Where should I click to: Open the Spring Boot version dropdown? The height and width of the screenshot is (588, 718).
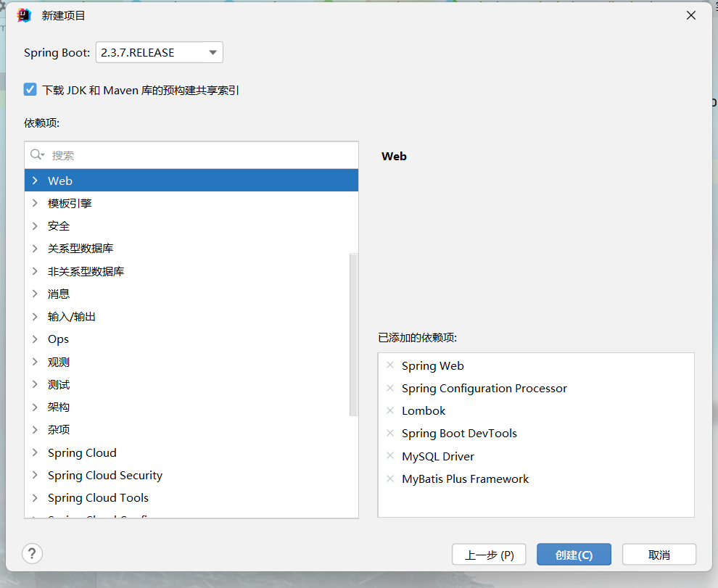pyautogui.click(x=212, y=52)
